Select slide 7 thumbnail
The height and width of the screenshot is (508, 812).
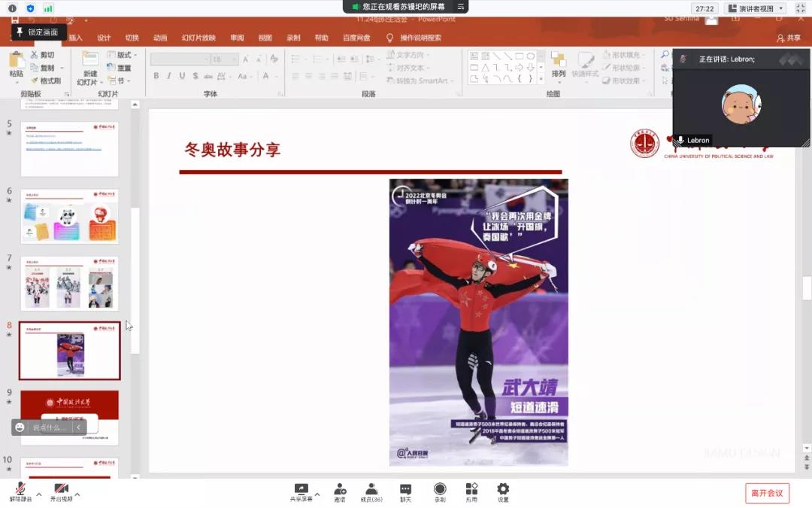(x=69, y=283)
